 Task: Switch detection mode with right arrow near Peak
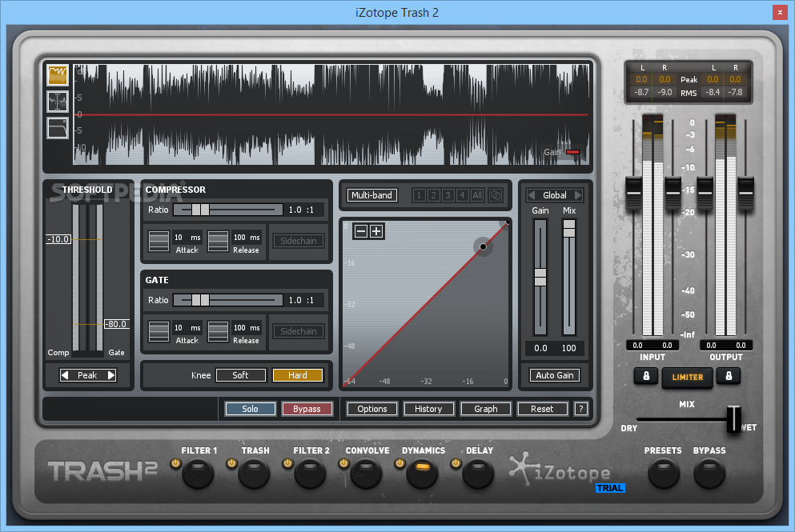click(111, 375)
